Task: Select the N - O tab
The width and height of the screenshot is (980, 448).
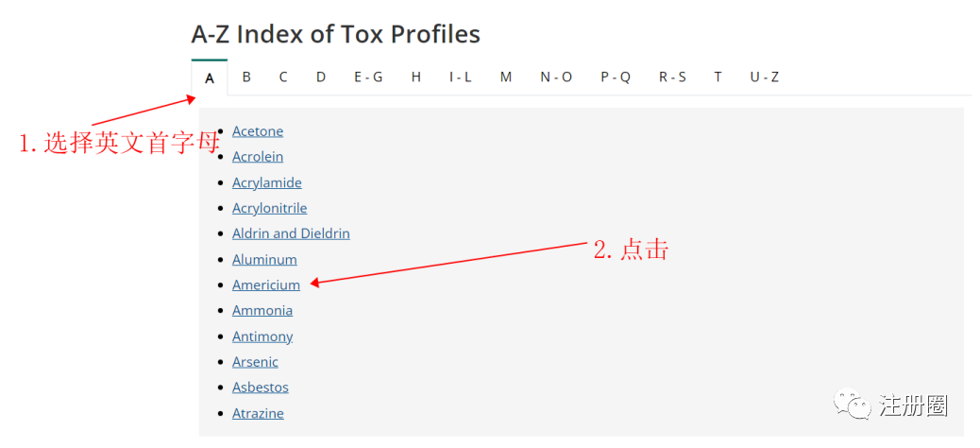Action: [x=556, y=77]
